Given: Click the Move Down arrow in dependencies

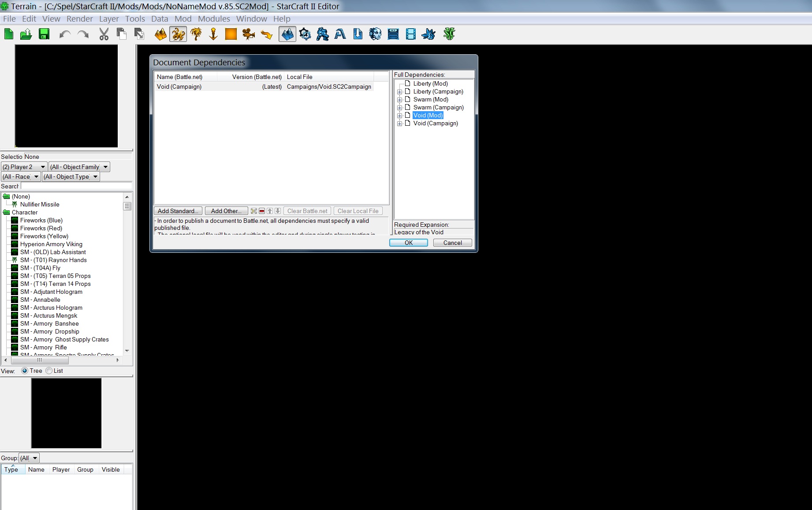Looking at the screenshot, I should pyautogui.click(x=278, y=211).
